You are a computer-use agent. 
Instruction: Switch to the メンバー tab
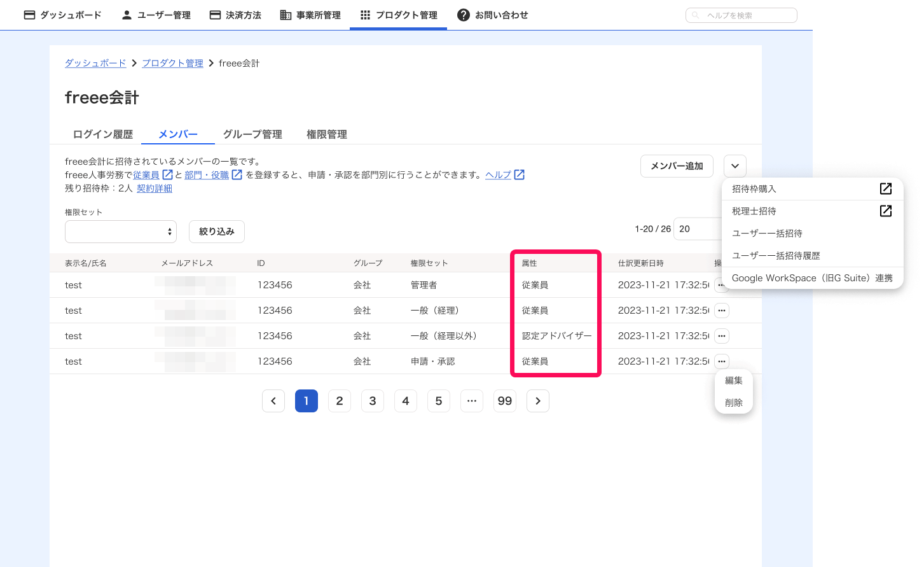pos(178,134)
